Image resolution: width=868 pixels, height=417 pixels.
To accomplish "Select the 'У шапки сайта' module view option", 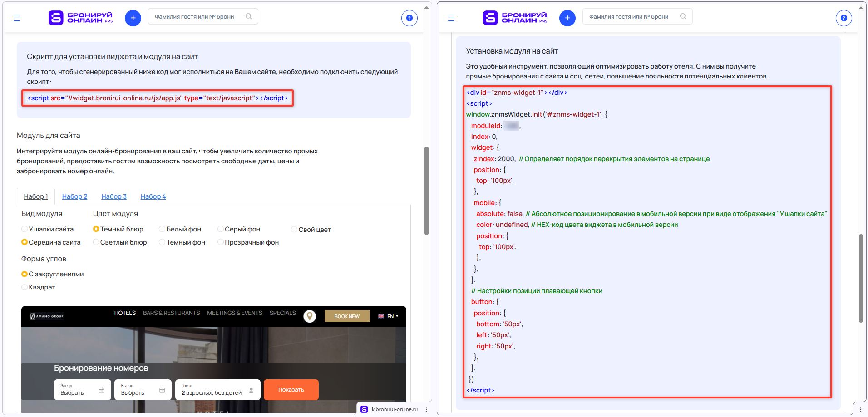I will click(25, 229).
